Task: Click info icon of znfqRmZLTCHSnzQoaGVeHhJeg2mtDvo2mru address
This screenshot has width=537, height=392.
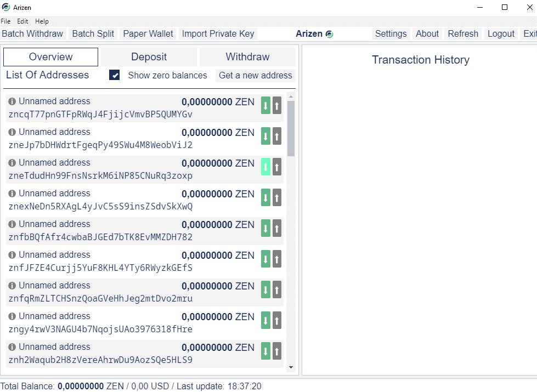Action: tap(12, 286)
